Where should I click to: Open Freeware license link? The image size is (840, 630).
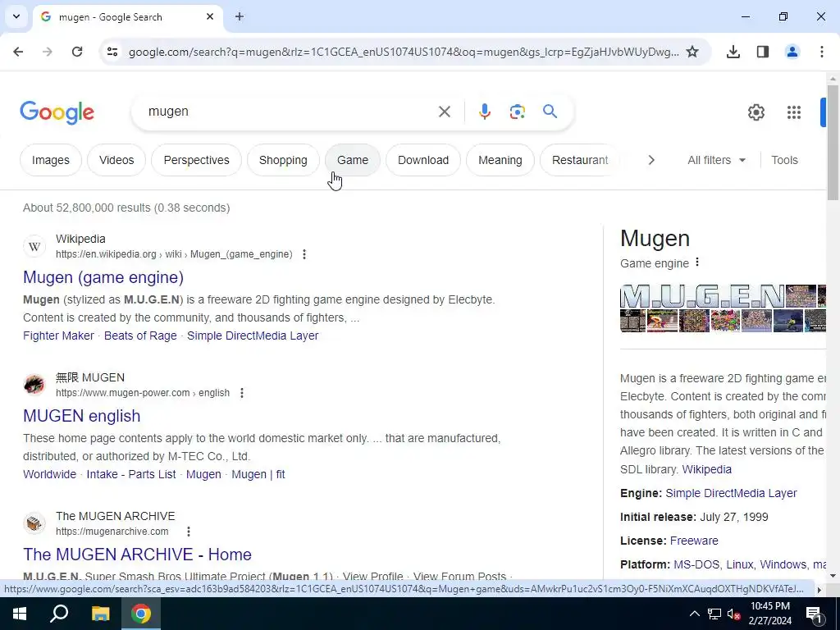coord(694,541)
